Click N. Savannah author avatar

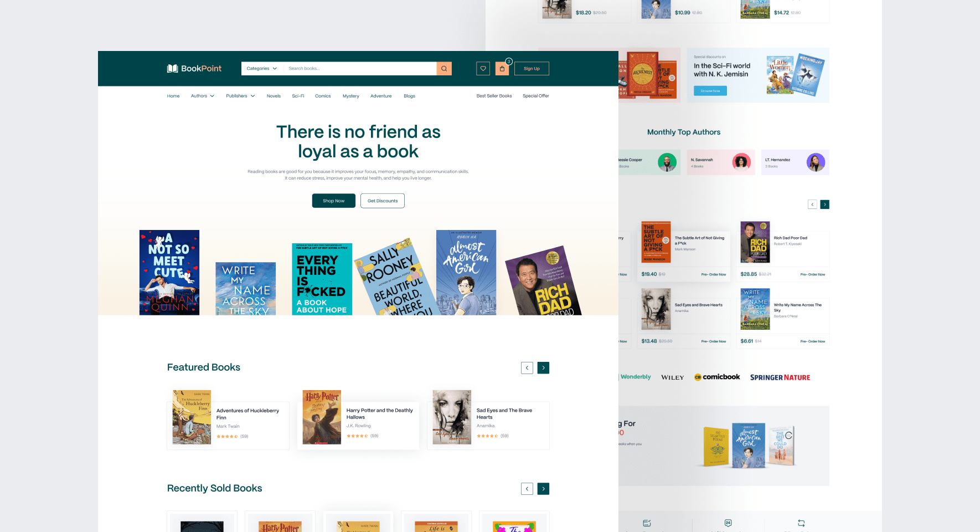[x=741, y=162]
